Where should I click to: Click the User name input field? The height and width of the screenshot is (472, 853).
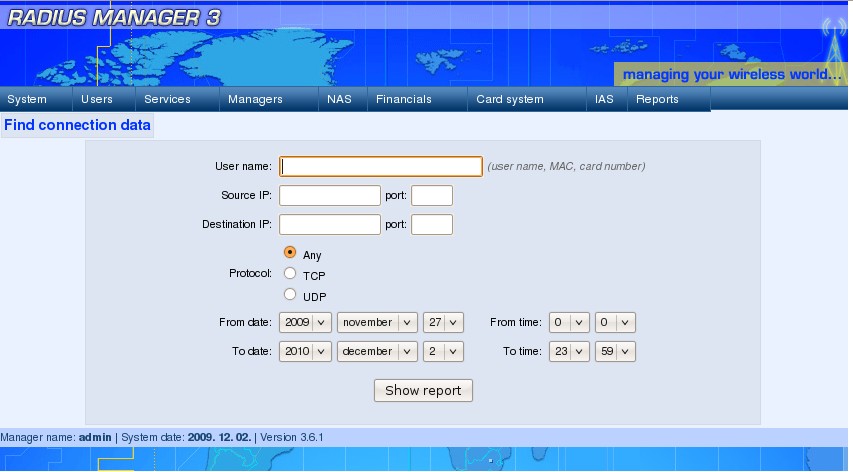pos(381,166)
